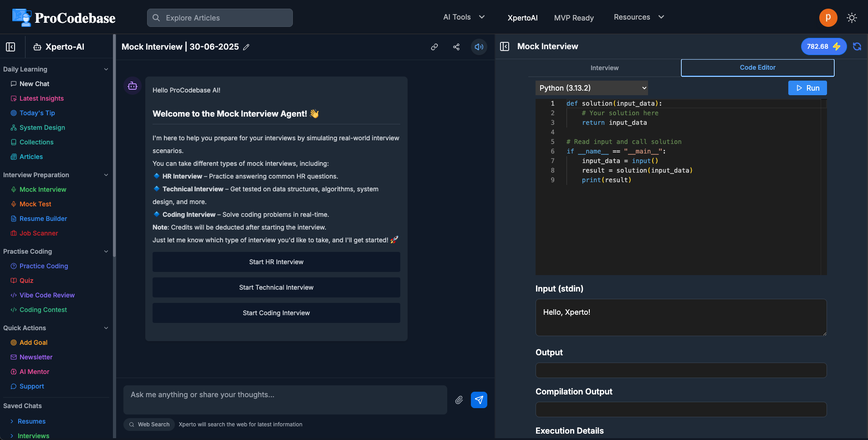Attach a file with the paperclip icon
Screen dimensions: 868x440
[459, 400]
